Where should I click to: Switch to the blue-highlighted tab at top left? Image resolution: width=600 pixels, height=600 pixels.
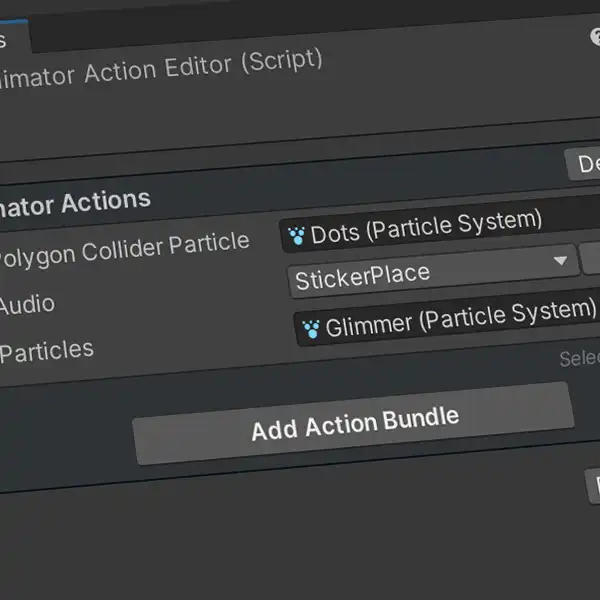click(13, 38)
